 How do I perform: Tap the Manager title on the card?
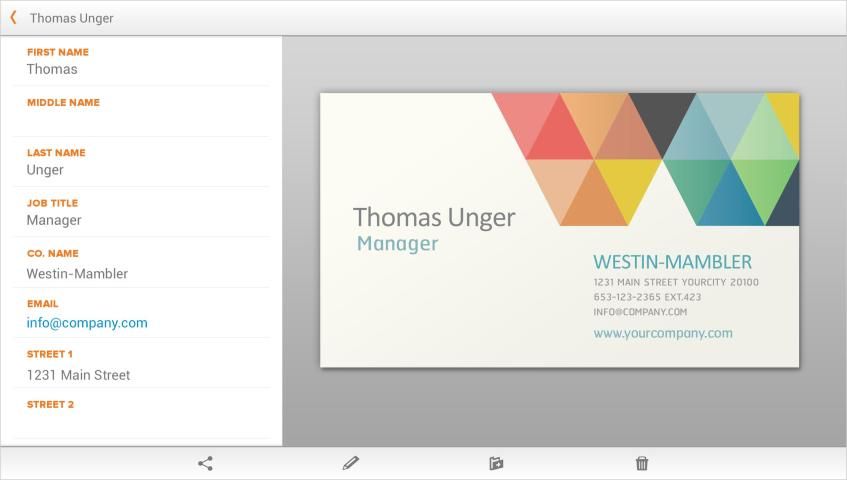click(x=397, y=244)
